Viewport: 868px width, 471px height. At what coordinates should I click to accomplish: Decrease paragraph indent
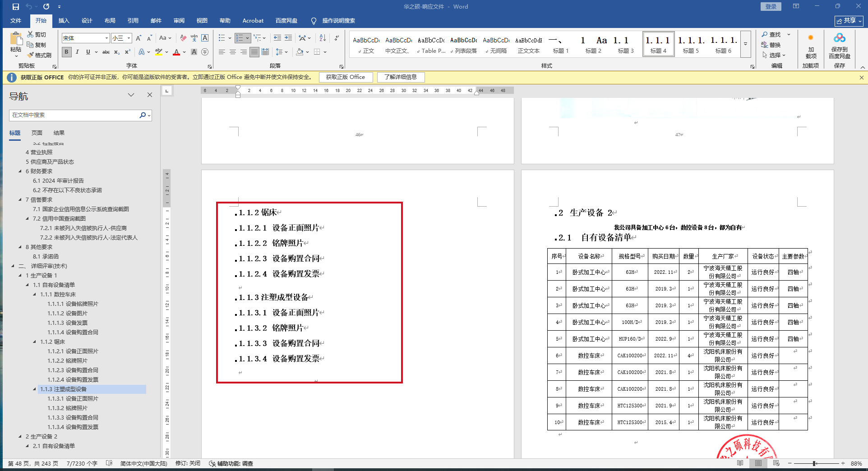(277, 38)
